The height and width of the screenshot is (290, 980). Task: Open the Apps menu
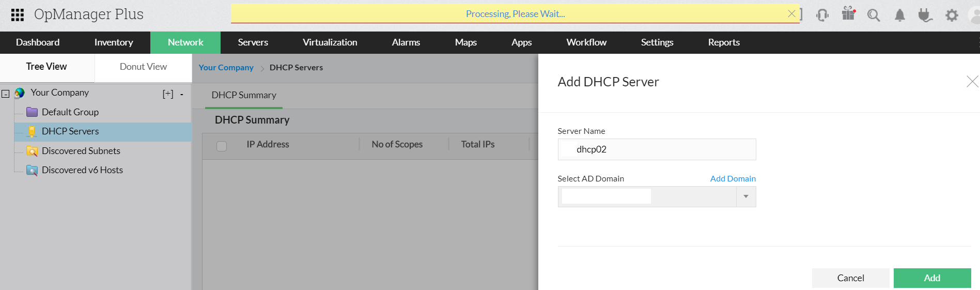coord(522,42)
